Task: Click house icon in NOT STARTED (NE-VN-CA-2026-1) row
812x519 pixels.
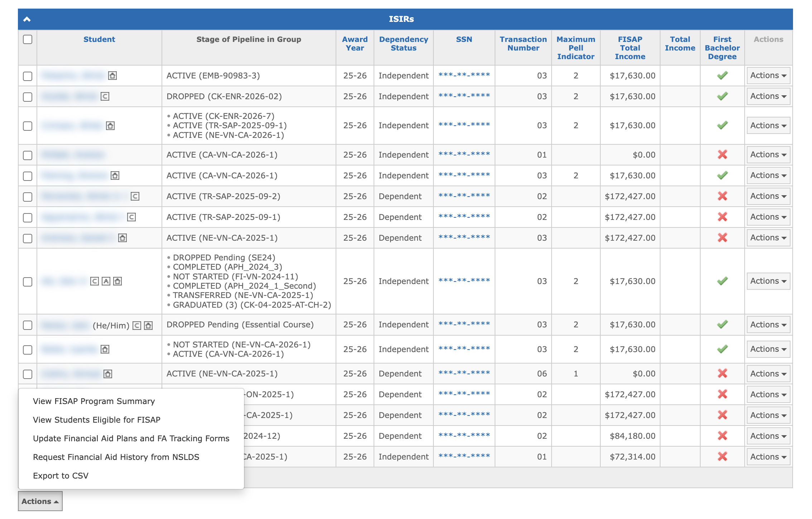Action: 105,349
